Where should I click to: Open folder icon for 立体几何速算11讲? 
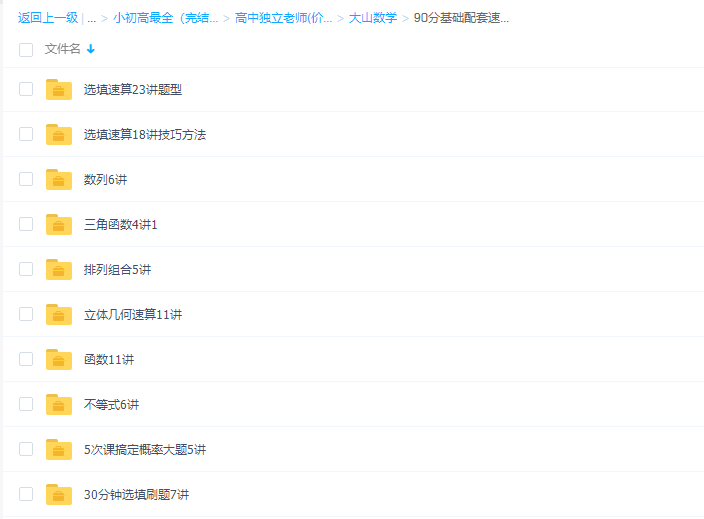coord(59,315)
